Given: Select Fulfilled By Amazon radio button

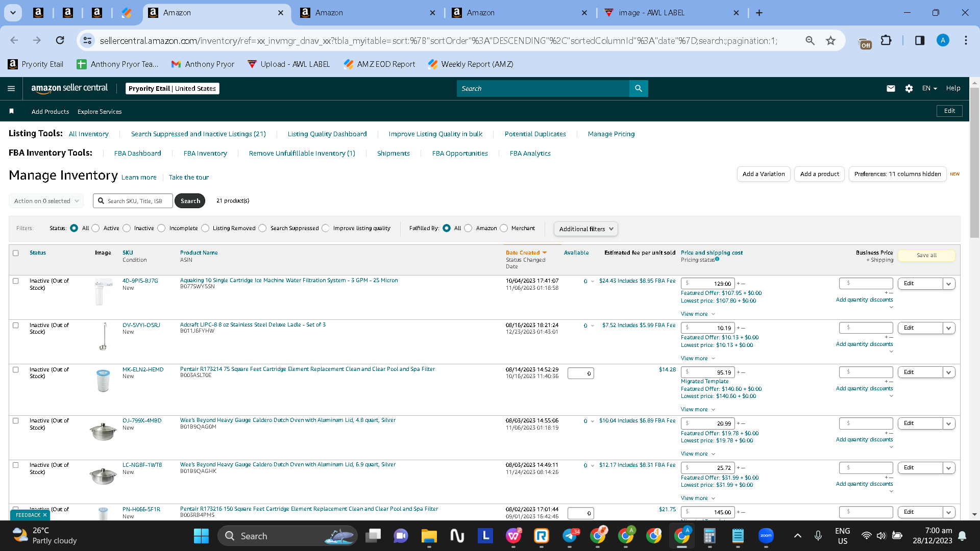Looking at the screenshot, I should coord(468,228).
